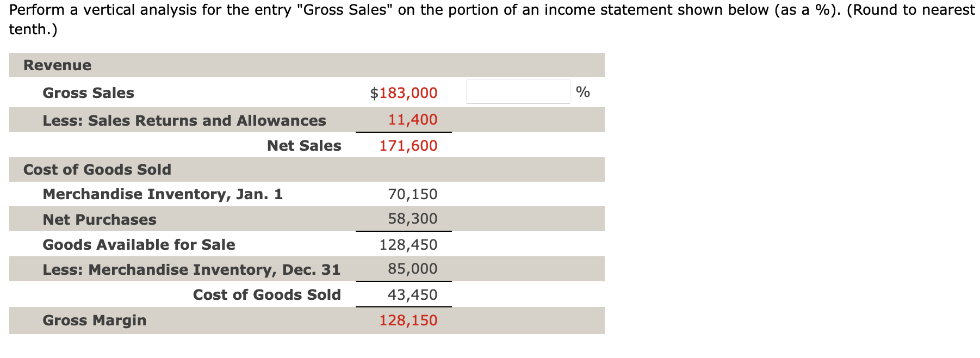Screen dimensions: 980x358
Task: Click the % symbol beside the input box
Action: point(582,92)
